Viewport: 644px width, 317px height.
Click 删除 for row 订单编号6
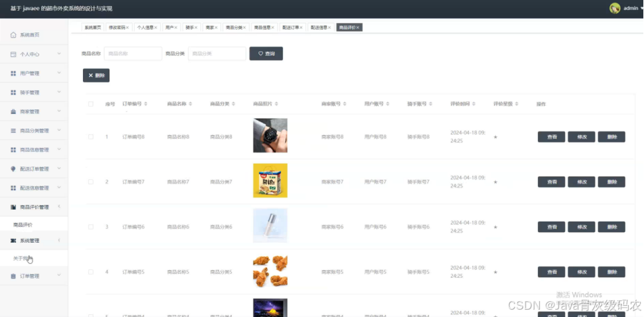pos(611,227)
